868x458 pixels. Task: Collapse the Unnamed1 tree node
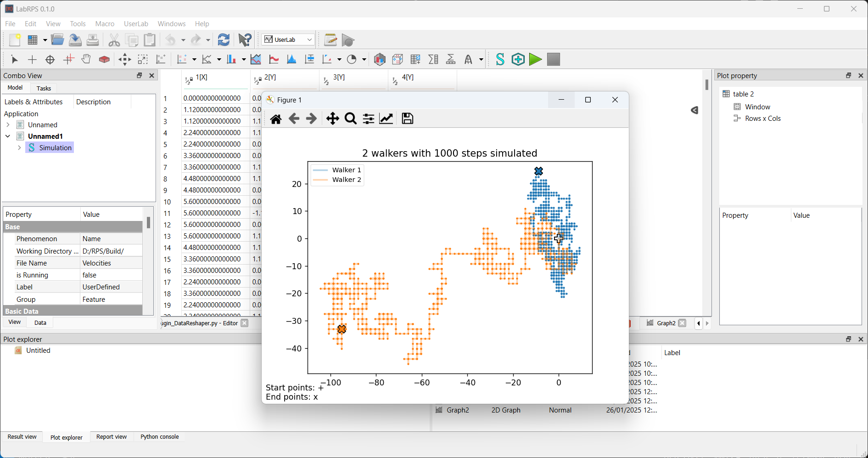[x=8, y=136]
